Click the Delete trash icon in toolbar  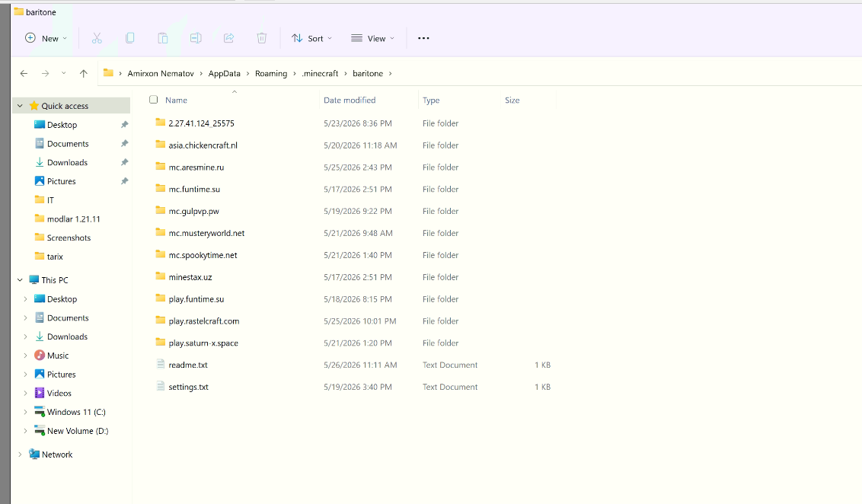pyautogui.click(x=262, y=38)
